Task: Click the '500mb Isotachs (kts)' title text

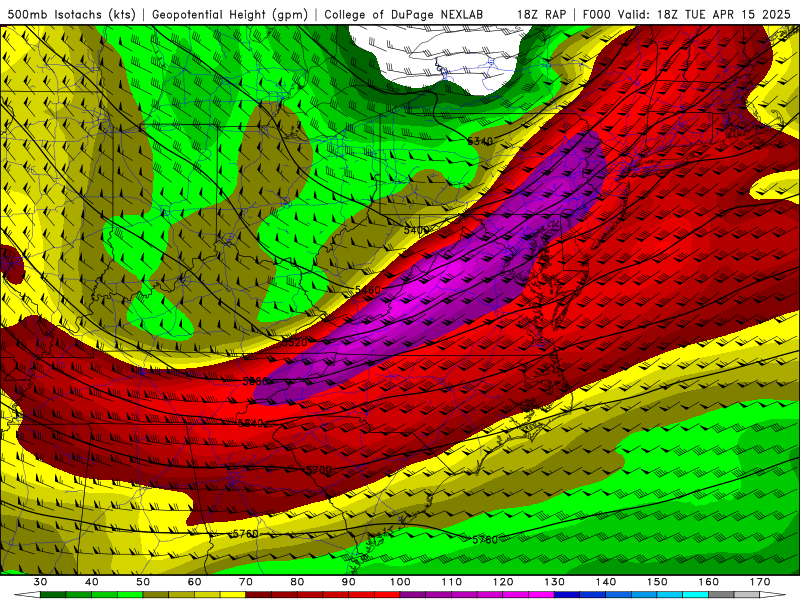Action: [x=72, y=14]
